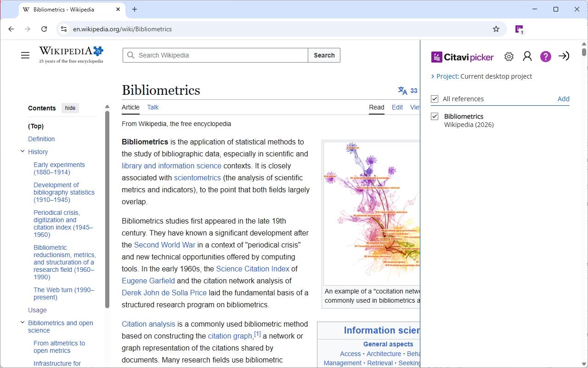The width and height of the screenshot is (588, 368).
Task: Follow the scientometrics link
Action: [x=198, y=178]
